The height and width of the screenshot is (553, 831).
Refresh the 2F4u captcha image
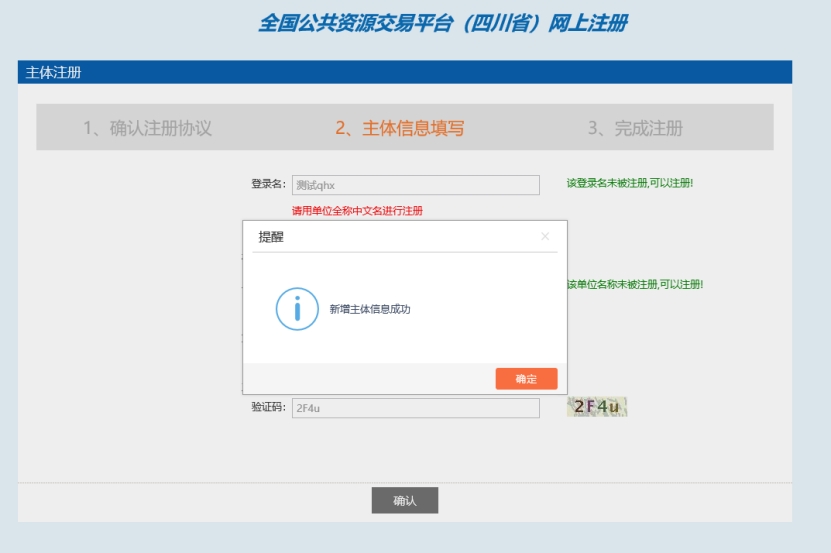click(597, 407)
